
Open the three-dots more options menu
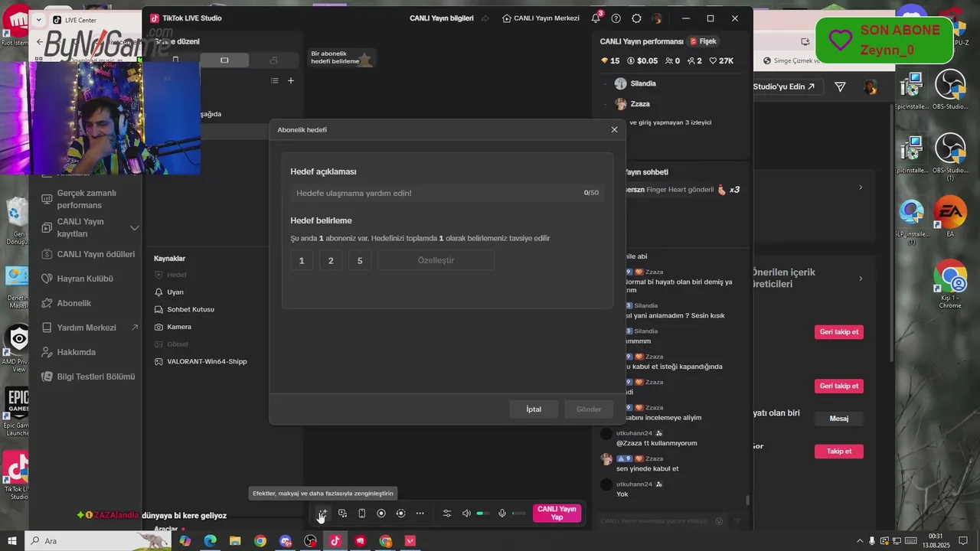tap(420, 514)
